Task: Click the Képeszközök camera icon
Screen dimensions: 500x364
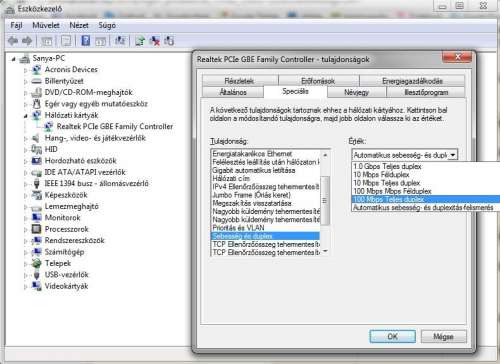Action: [36, 195]
